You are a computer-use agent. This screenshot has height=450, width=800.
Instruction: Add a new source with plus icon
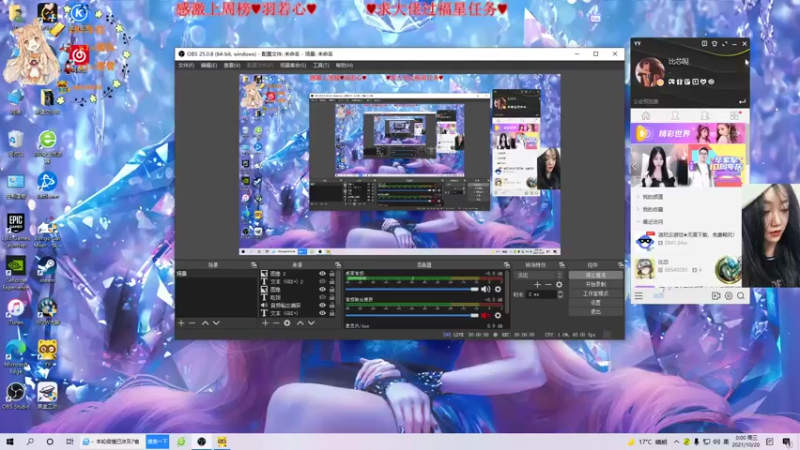tap(265, 323)
